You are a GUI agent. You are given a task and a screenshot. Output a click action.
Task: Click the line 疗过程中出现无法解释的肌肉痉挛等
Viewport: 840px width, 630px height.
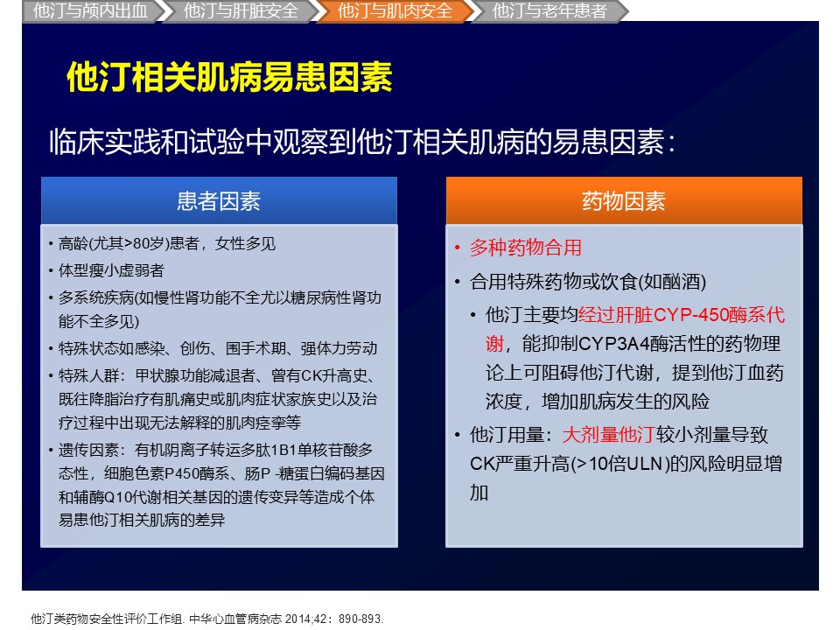(x=179, y=423)
